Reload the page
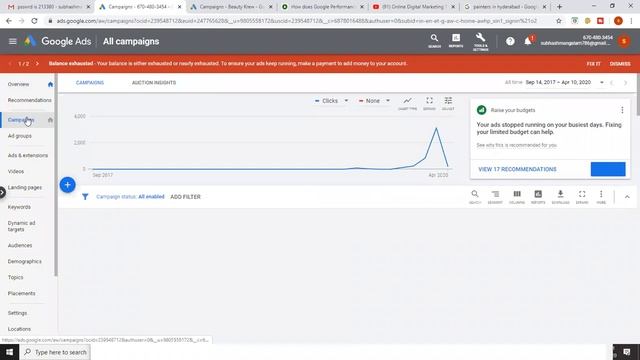Screen dimensions: 640x360 pyautogui.click(x=34, y=21)
